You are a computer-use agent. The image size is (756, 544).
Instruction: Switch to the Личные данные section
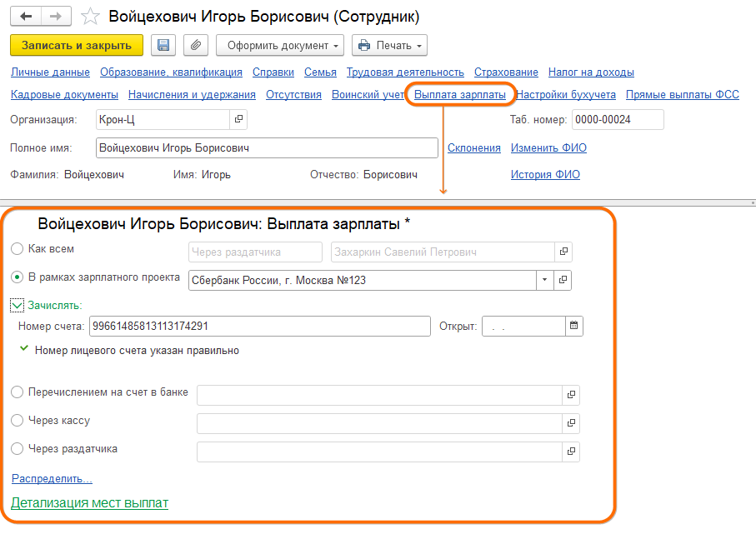click(x=49, y=72)
